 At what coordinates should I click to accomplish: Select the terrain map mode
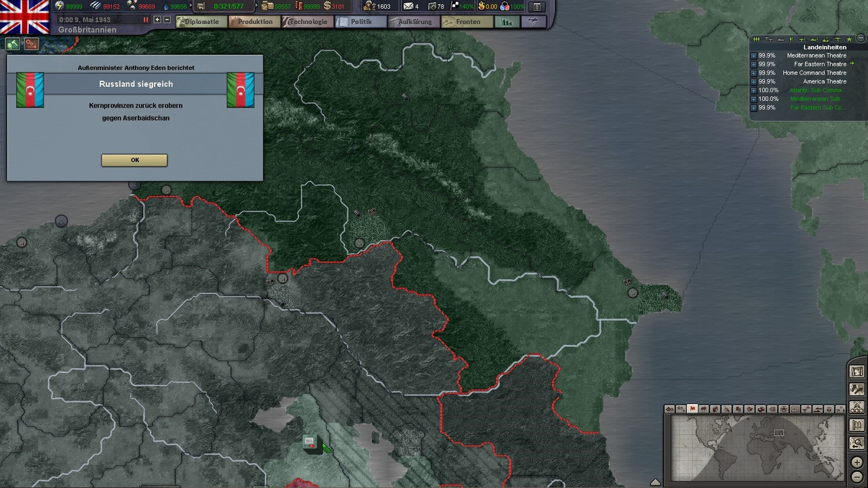point(669,409)
